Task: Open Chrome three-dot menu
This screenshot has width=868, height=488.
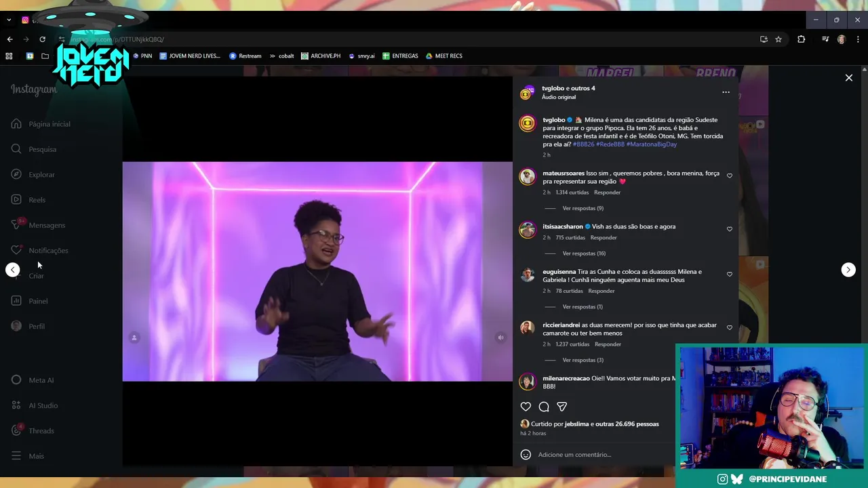Action: pyautogui.click(x=858, y=39)
